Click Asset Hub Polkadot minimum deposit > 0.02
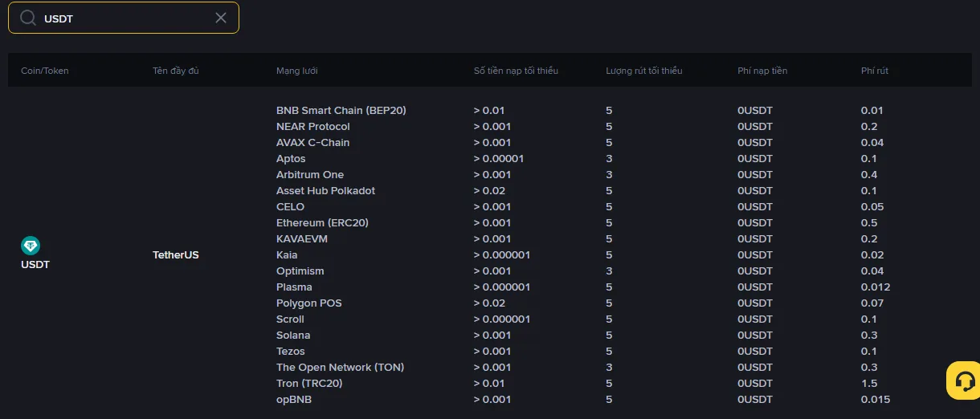This screenshot has width=980, height=419. [x=490, y=190]
